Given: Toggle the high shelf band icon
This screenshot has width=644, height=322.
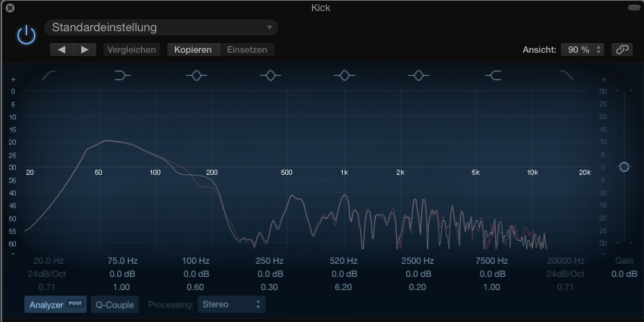Looking at the screenshot, I should [x=493, y=75].
